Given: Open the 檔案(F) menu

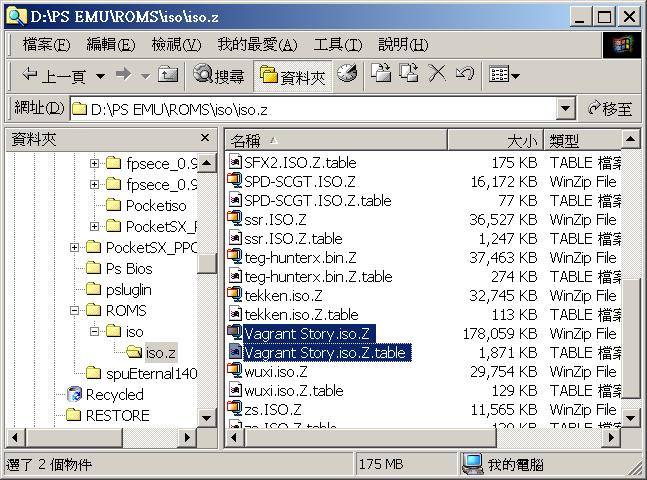Looking at the screenshot, I should [46, 44].
